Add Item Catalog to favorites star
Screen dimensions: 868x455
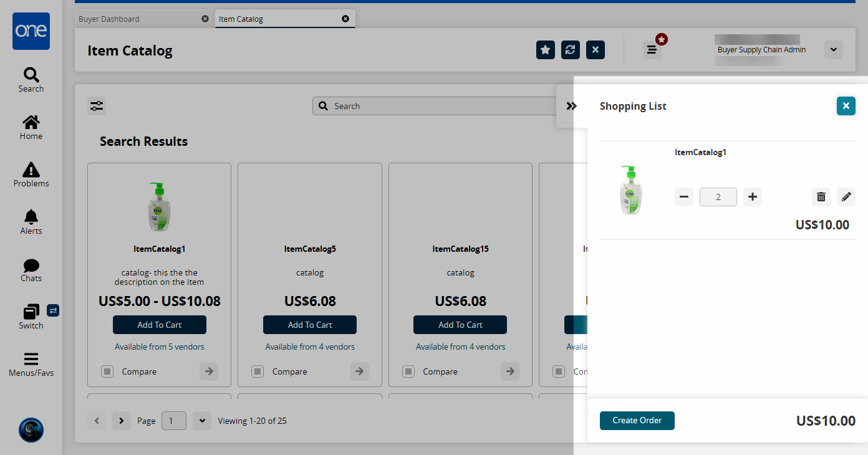546,50
